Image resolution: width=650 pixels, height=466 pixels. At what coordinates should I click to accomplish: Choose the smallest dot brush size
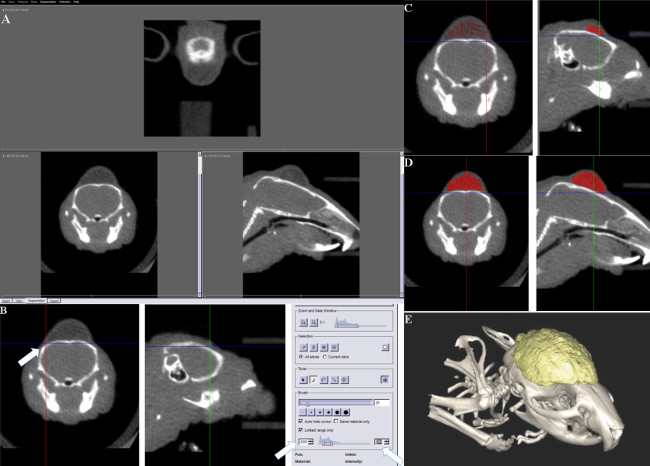coord(311,412)
